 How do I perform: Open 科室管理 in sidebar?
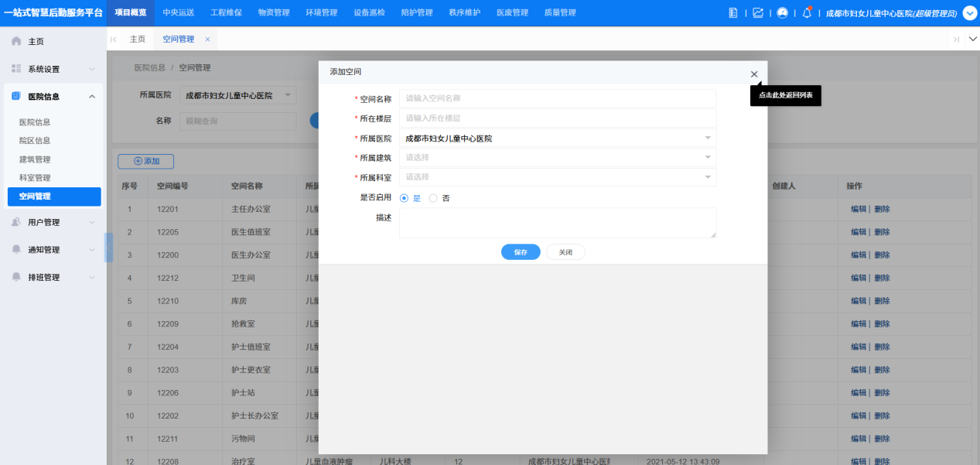tap(35, 178)
